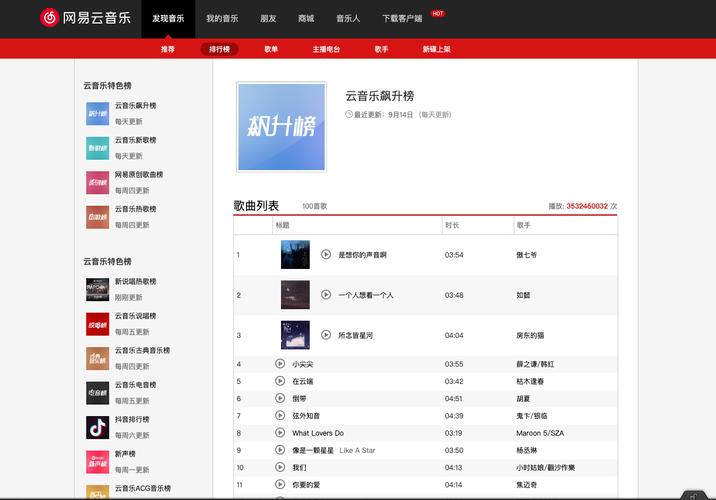
Task: Click the play count 3532460032
Action: (587, 206)
